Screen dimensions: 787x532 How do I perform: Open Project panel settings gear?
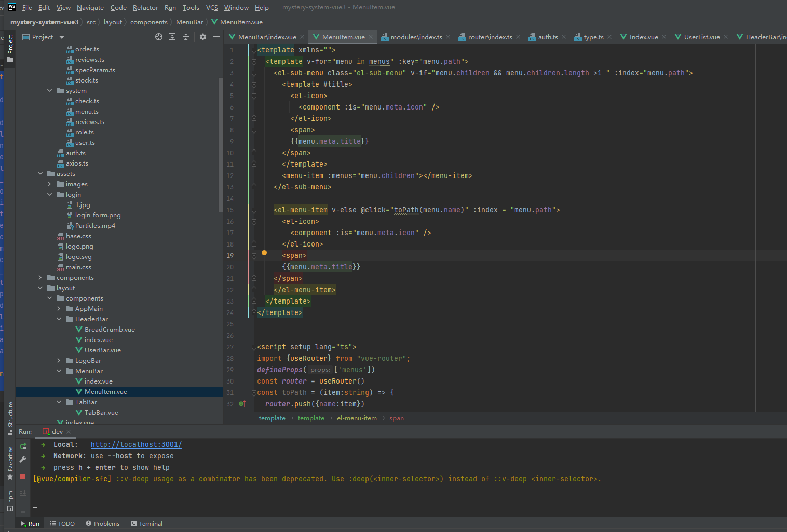pos(203,37)
